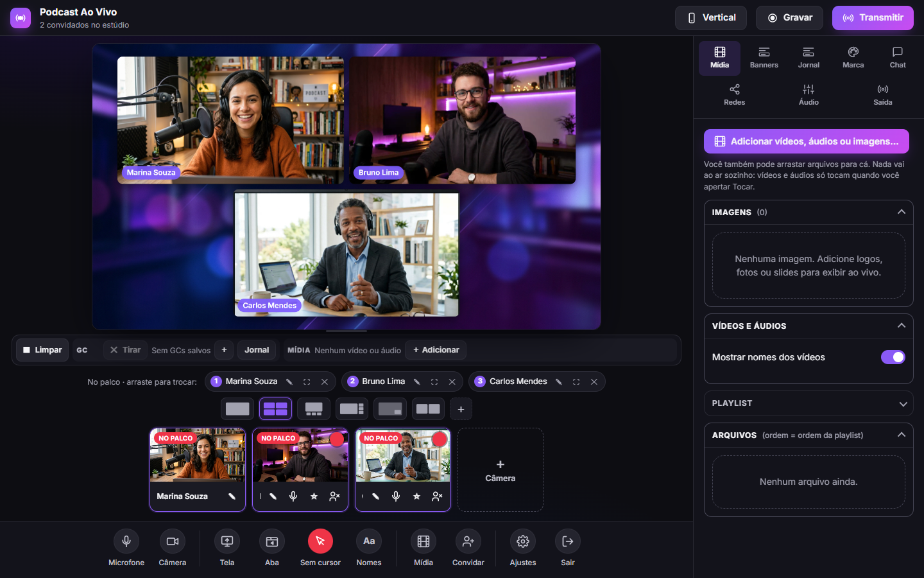Remove Marina Souza from the stage chip

[x=325, y=381]
